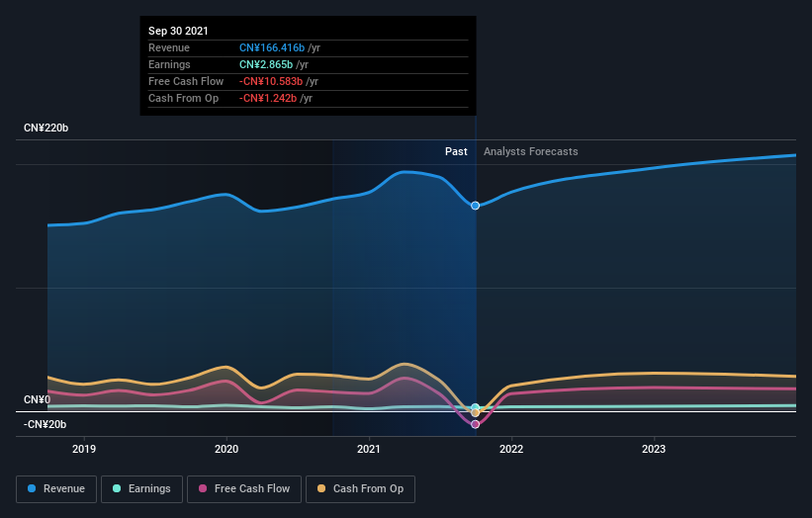This screenshot has width=812, height=518.
Task: Click the 2020 x-axis label
Action: point(226,449)
